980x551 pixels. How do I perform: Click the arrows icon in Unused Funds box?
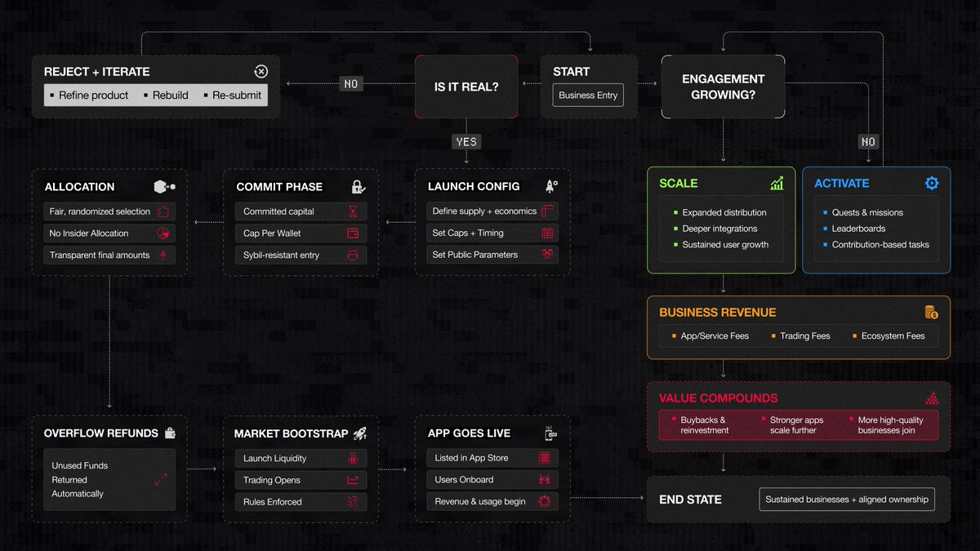coord(161,480)
